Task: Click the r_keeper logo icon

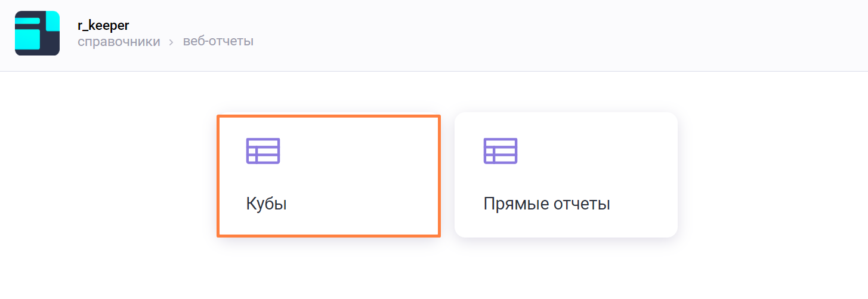Action: pos(37,33)
